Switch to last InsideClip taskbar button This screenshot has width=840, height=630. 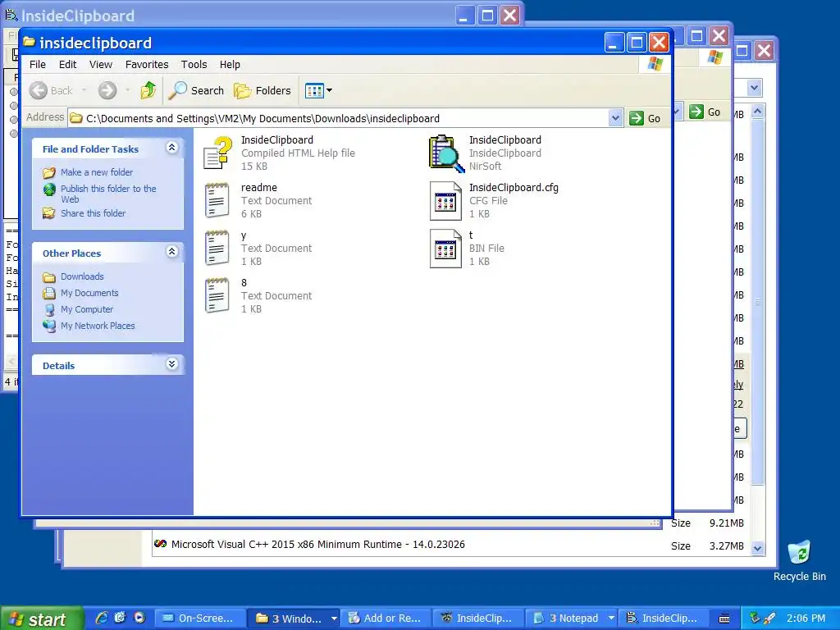(664, 619)
